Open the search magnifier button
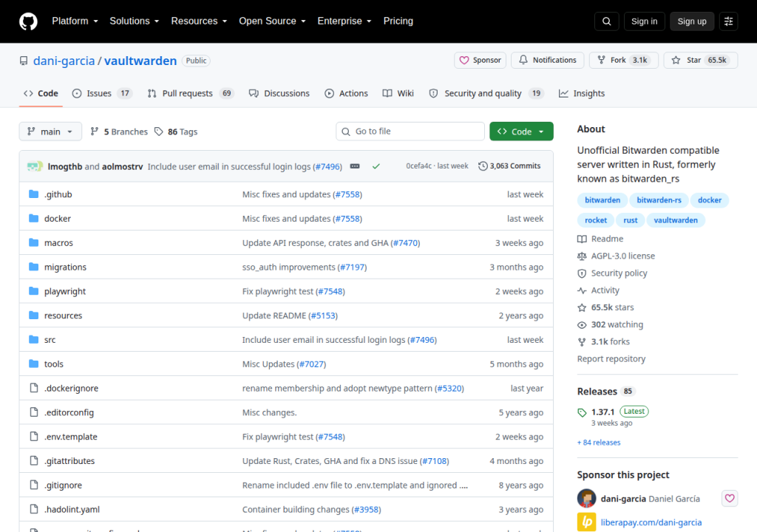Image resolution: width=757 pixels, height=532 pixels. point(607,21)
